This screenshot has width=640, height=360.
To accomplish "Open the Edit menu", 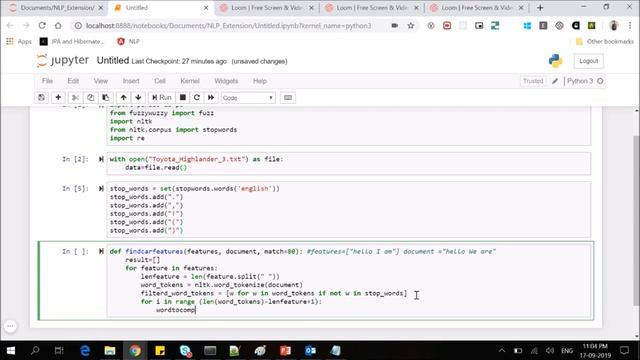I will point(73,81).
